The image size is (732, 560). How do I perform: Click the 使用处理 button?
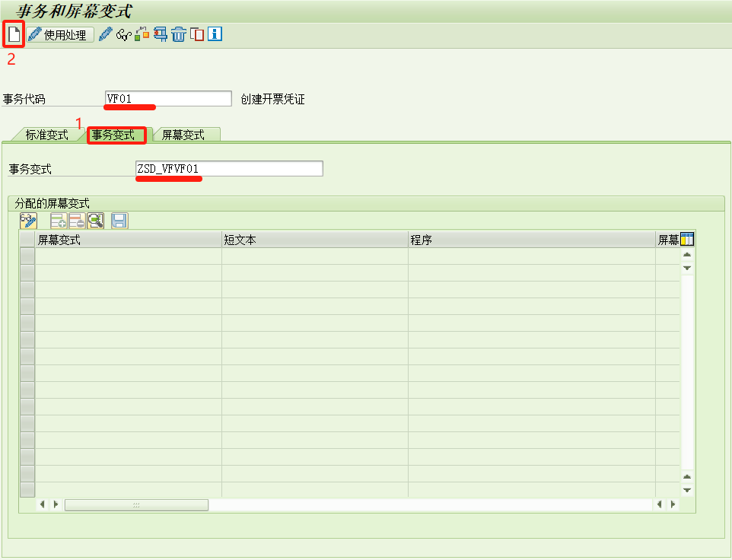[x=60, y=34]
